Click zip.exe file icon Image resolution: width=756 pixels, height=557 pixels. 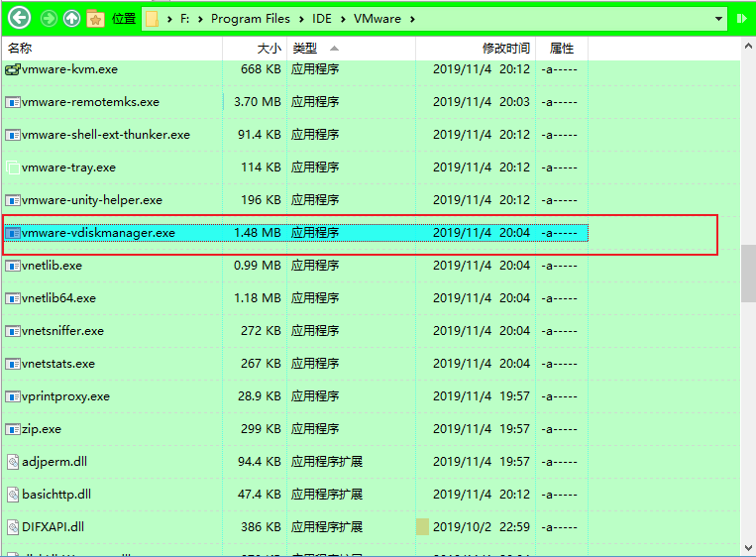[x=13, y=429]
